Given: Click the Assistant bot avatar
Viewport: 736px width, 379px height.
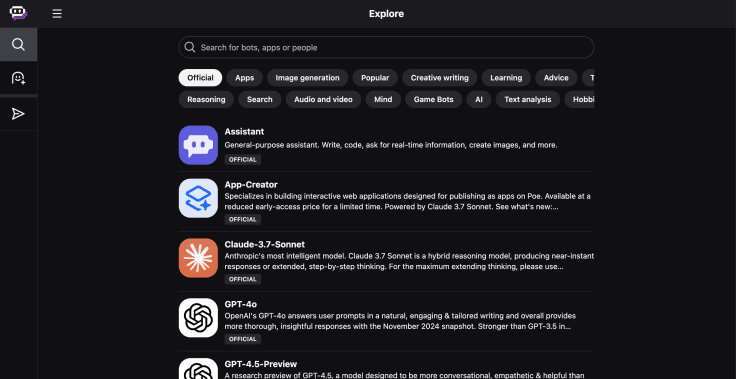Looking at the screenshot, I should 198,145.
